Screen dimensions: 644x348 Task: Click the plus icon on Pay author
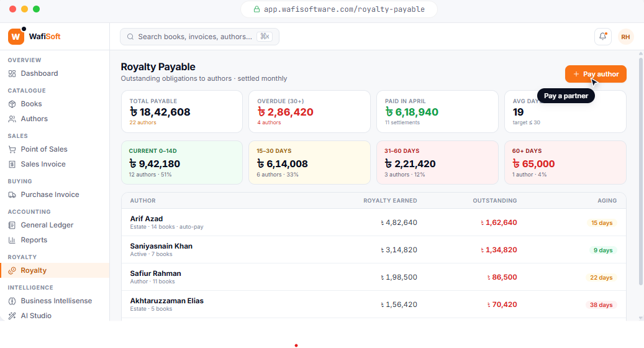tap(576, 74)
